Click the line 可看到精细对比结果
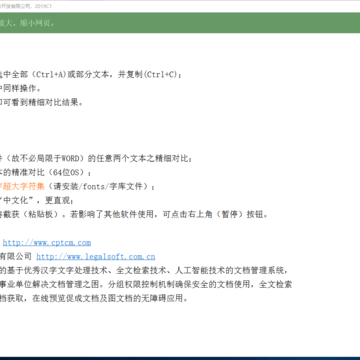The height and width of the screenshot is (360, 360). click(x=41, y=103)
